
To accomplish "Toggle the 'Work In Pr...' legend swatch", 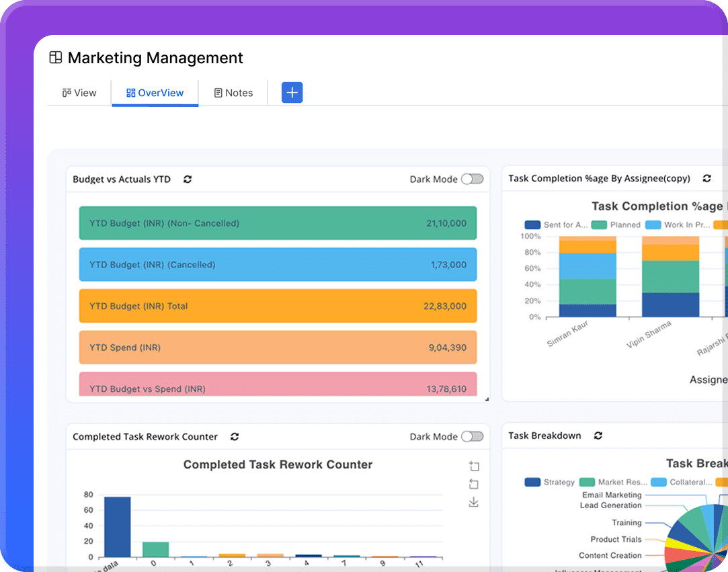I will 653,224.
